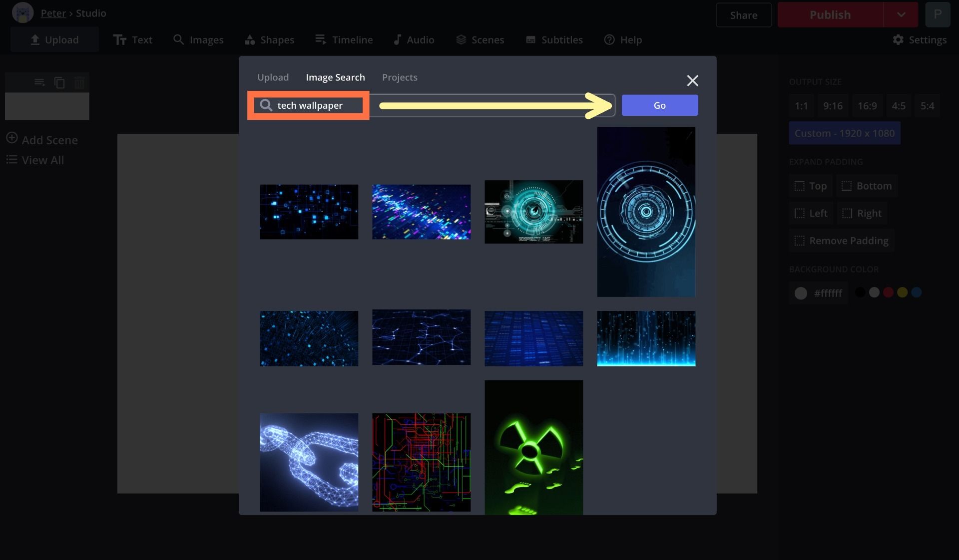Open the Scenes tool
The width and height of the screenshot is (959, 560).
(x=479, y=40)
